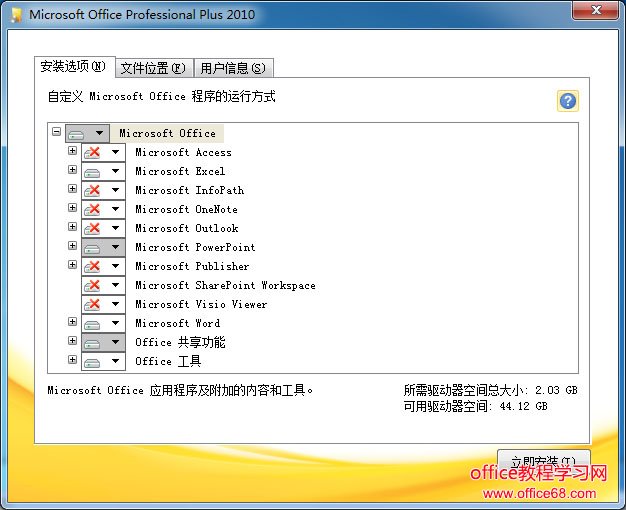
Task: Expand the Microsoft InfoPath node
Action: [72, 189]
